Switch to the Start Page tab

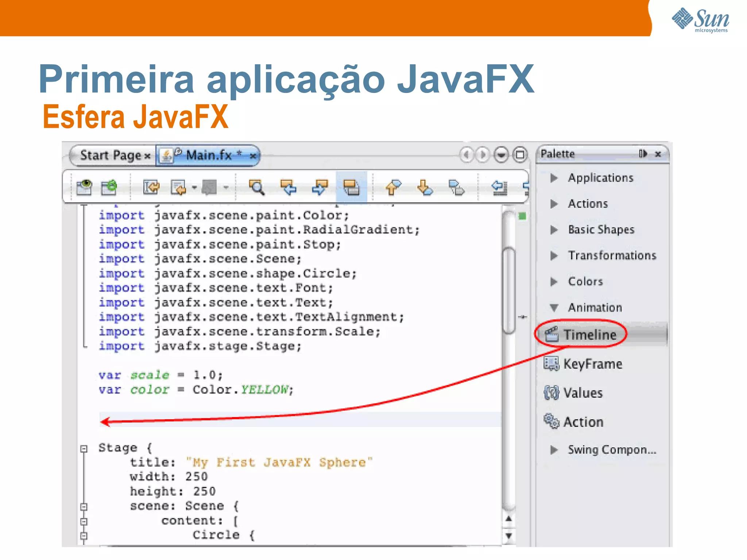coord(111,155)
